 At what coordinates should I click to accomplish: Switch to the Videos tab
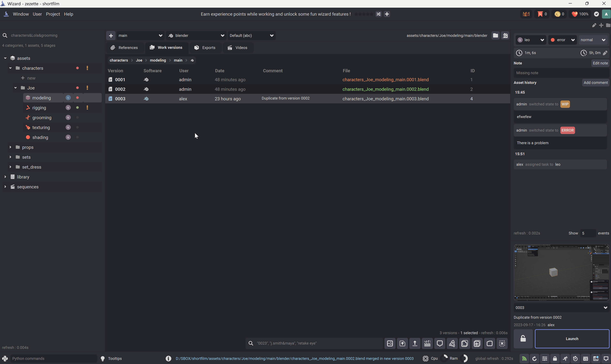(x=238, y=48)
